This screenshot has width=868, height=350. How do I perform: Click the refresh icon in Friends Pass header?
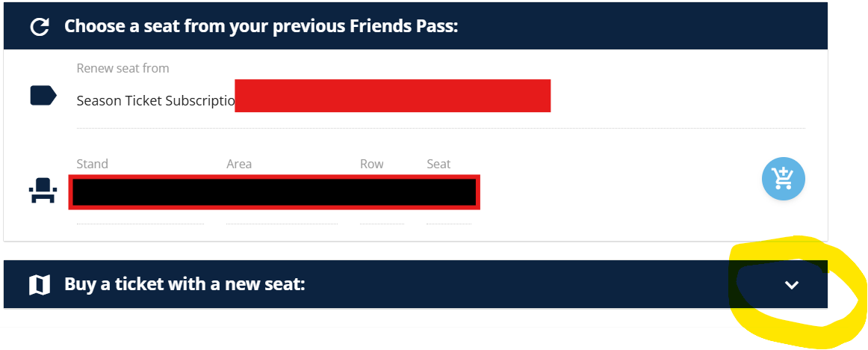point(39,27)
